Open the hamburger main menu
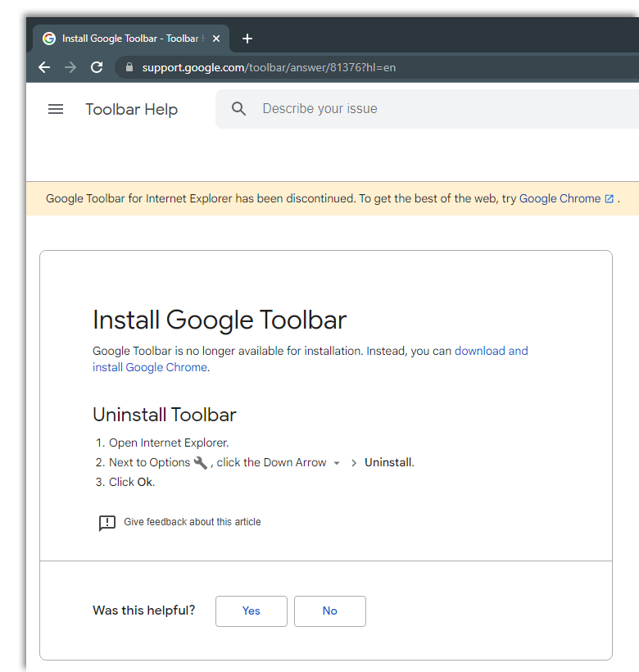Image resolution: width=639 pixels, height=672 pixels. tap(56, 109)
